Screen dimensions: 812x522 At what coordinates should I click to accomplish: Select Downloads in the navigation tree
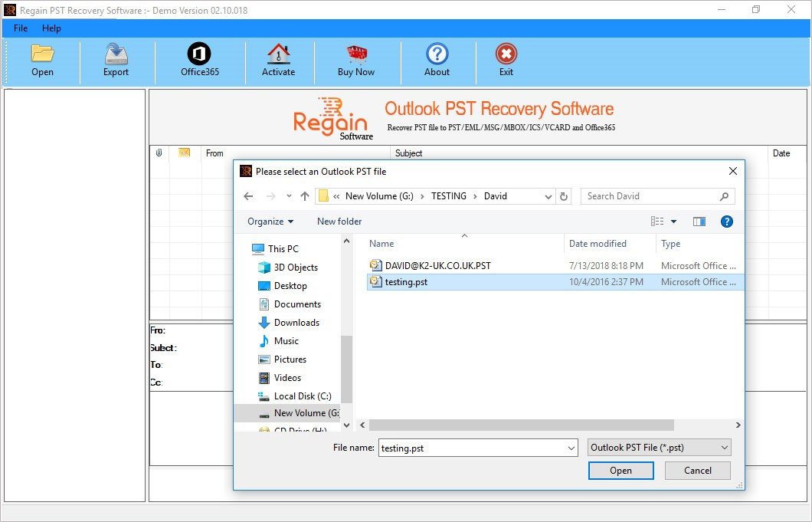pyautogui.click(x=296, y=323)
